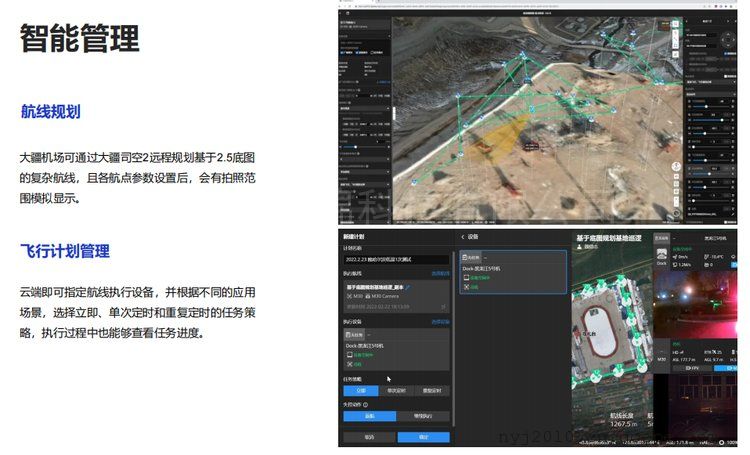Select the 单次定时 task strategy option
The width and height of the screenshot is (750, 455).
coord(396,391)
